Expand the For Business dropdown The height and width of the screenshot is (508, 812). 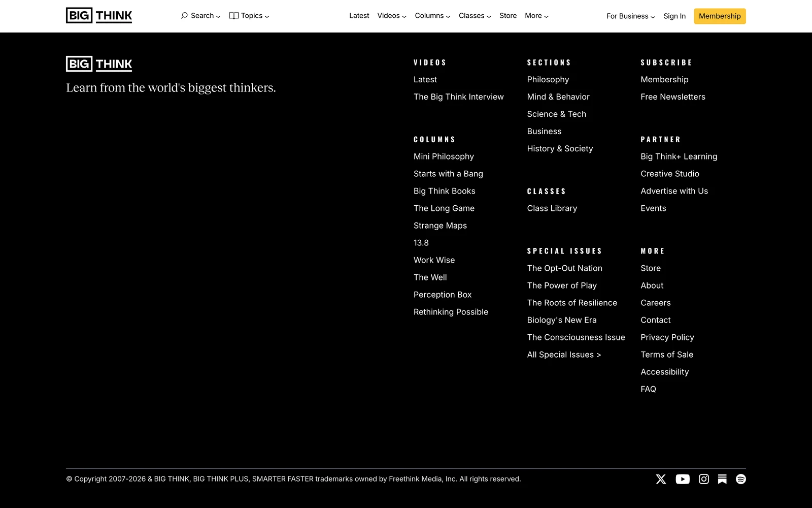(631, 16)
